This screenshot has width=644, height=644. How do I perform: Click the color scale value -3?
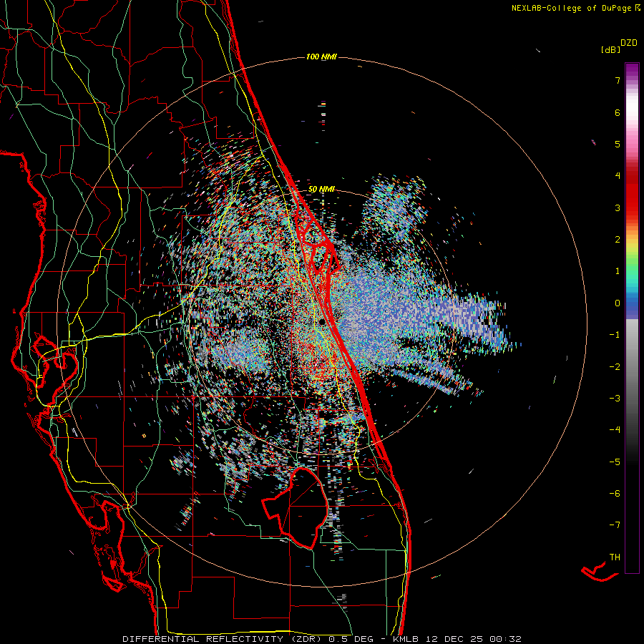pos(615,399)
